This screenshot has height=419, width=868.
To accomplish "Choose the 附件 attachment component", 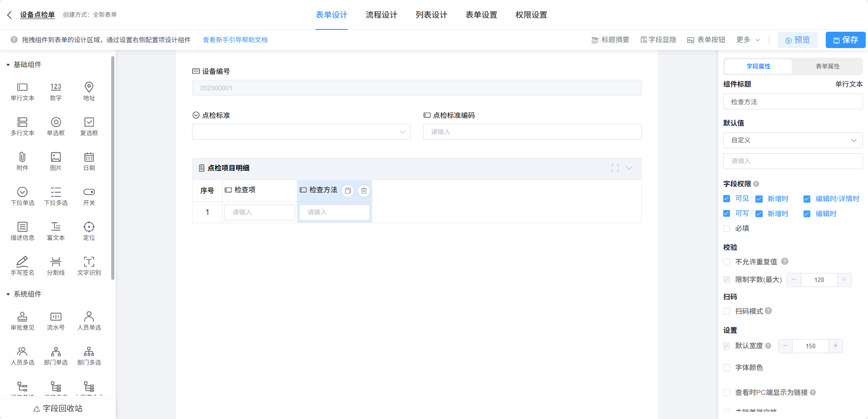I will click(22, 157).
